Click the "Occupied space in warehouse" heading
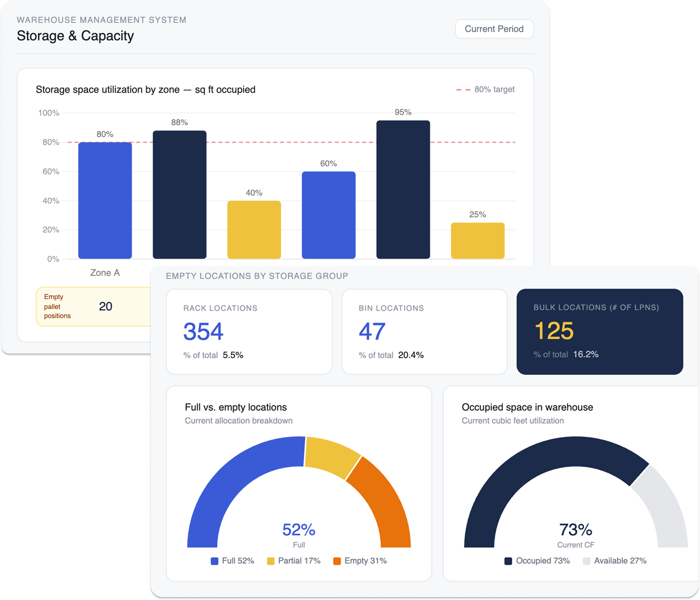The image size is (700, 600). pos(527,407)
